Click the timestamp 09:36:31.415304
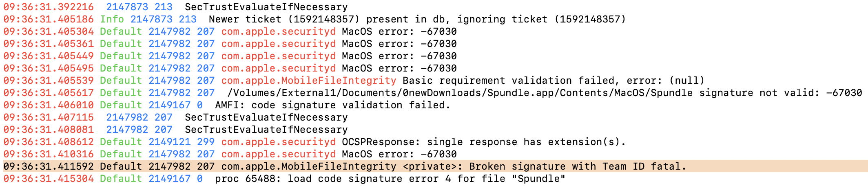Image resolution: width=868 pixels, height=186 pixels. coord(49,179)
